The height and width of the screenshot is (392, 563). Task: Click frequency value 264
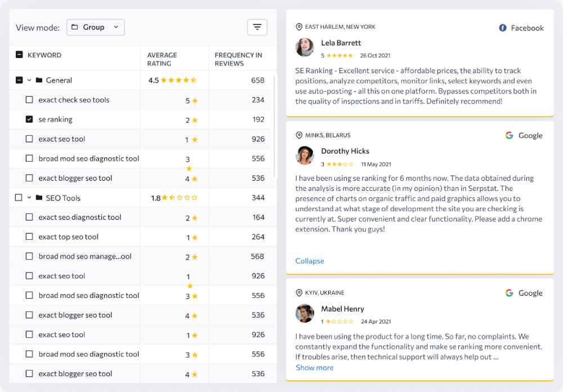[258, 237]
